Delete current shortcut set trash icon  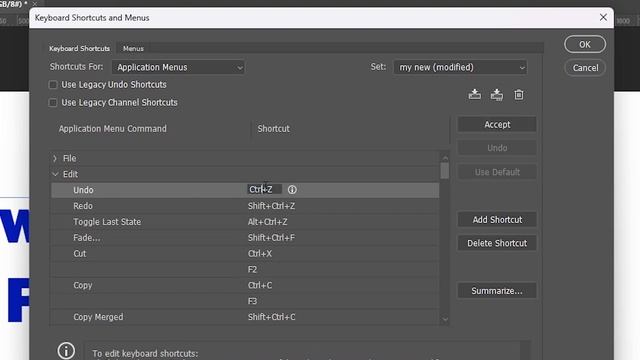click(x=519, y=95)
